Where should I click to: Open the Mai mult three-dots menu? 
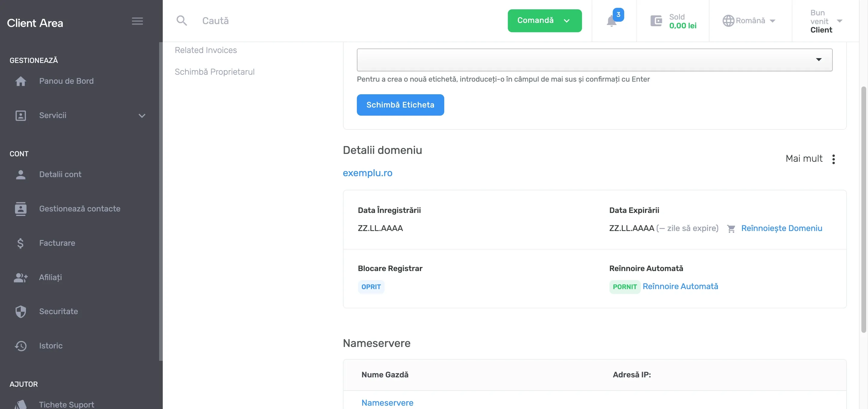pos(833,159)
